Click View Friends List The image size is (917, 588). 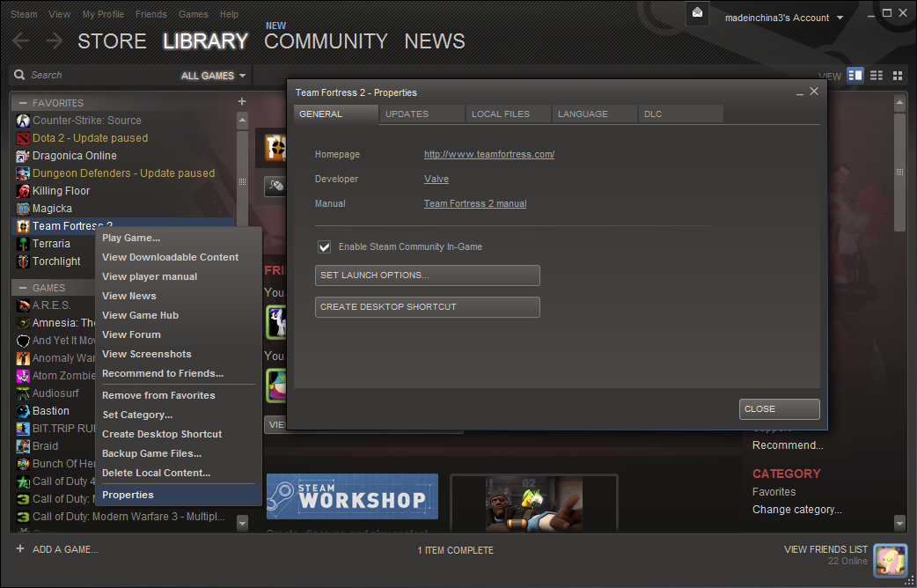pos(825,549)
